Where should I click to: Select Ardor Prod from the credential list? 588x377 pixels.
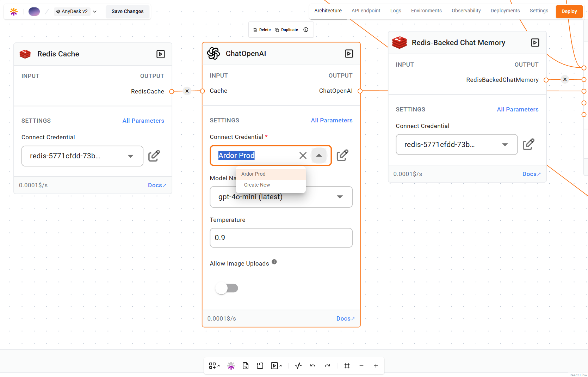coord(271,174)
